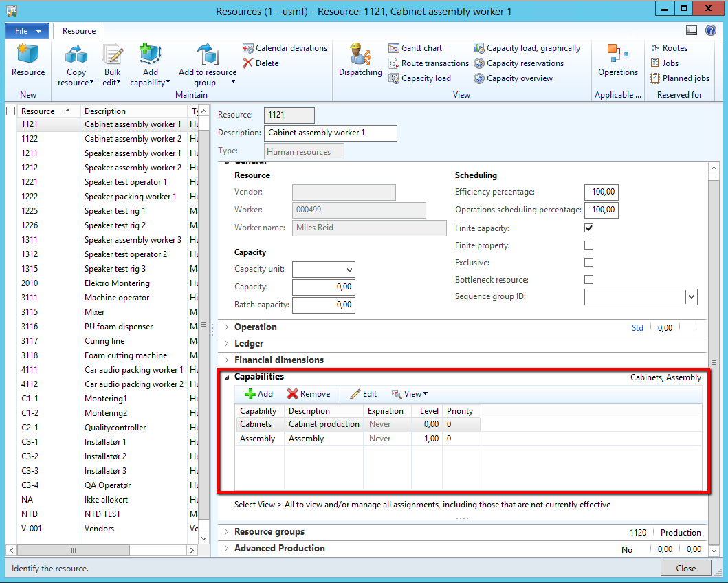Select the Speaker test rig 1 row
Image resolution: width=728 pixels, height=583 pixels.
pyautogui.click(x=115, y=211)
